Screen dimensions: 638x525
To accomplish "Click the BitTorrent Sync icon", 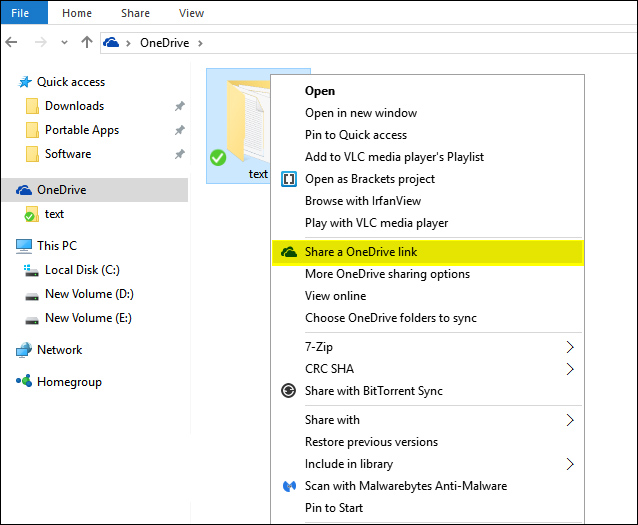I will pyautogui.click(x=288, y=391).
